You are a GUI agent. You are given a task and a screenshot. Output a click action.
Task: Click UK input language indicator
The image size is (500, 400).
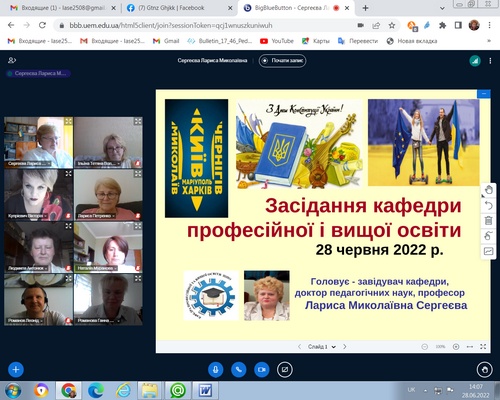411,390
